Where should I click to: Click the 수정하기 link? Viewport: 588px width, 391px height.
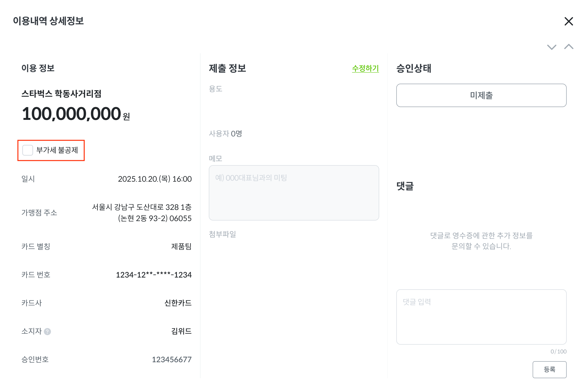click(x=365, y=68)
